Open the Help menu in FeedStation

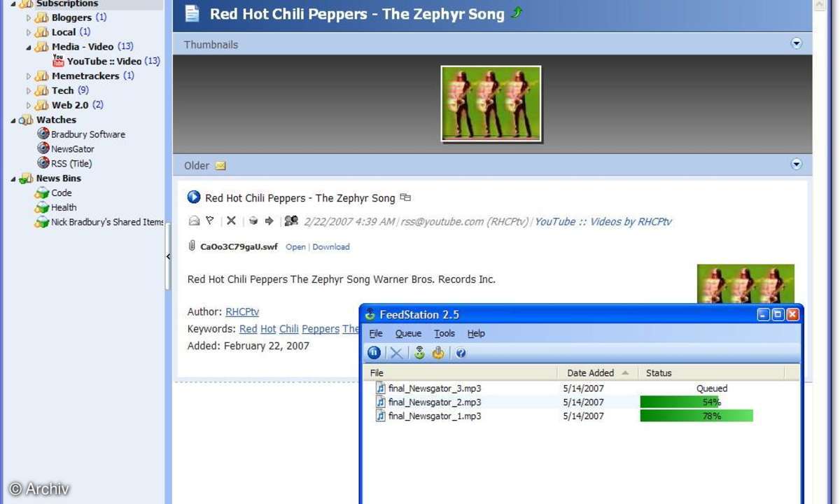click(x=476, y=333)
